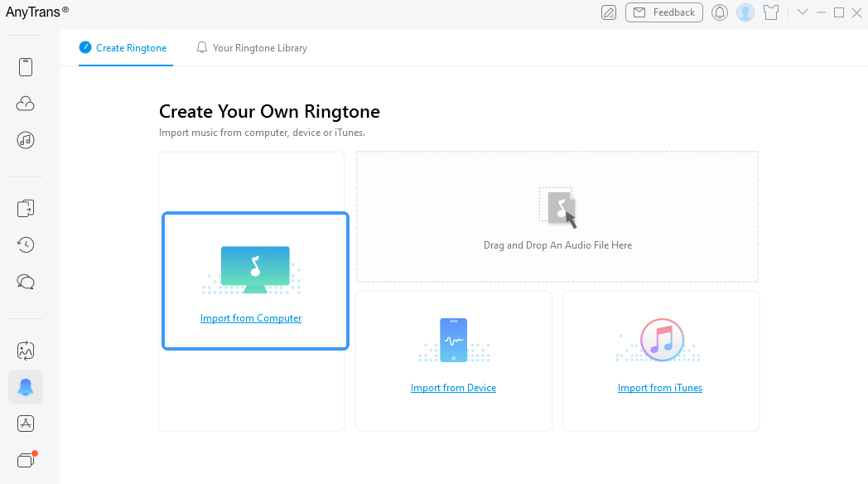Open the user account avatar icon
The height and width of the screenshot is (484, 868).
point(745,12)
